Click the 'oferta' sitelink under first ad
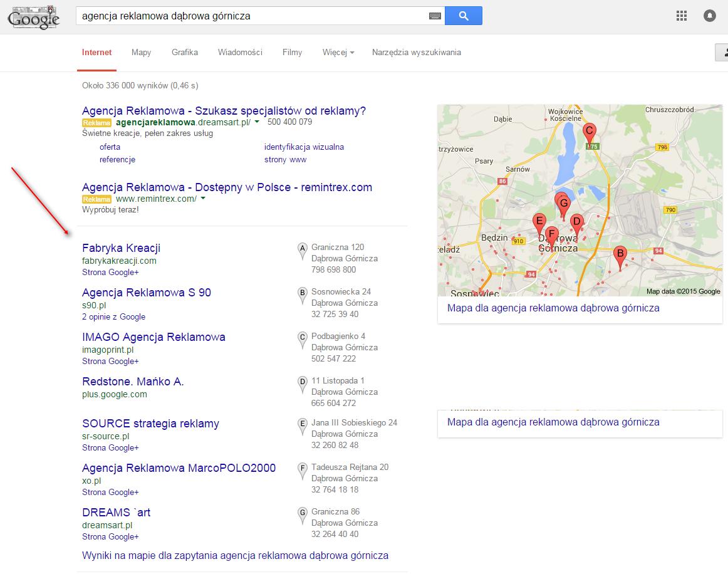 (x=110, y=147)
